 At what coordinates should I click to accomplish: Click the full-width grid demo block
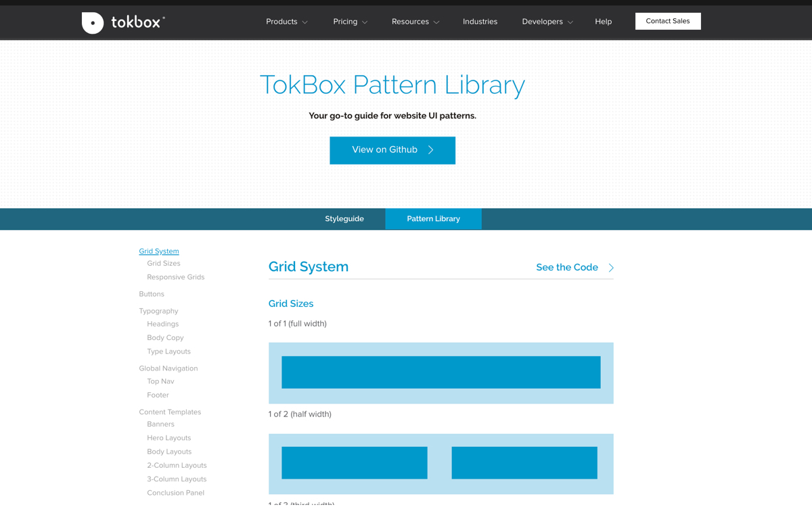(441, 373)
